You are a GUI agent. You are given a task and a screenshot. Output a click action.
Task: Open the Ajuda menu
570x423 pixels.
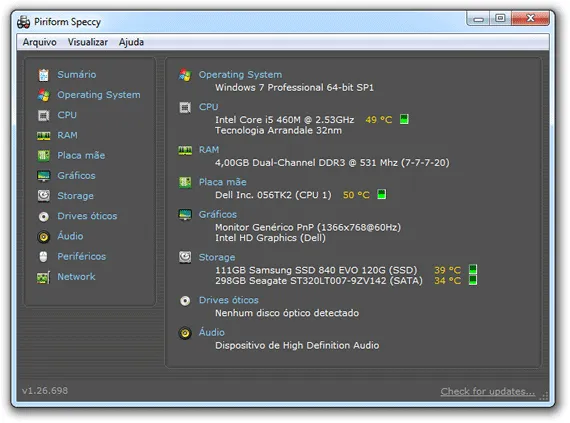click(131, 42)
